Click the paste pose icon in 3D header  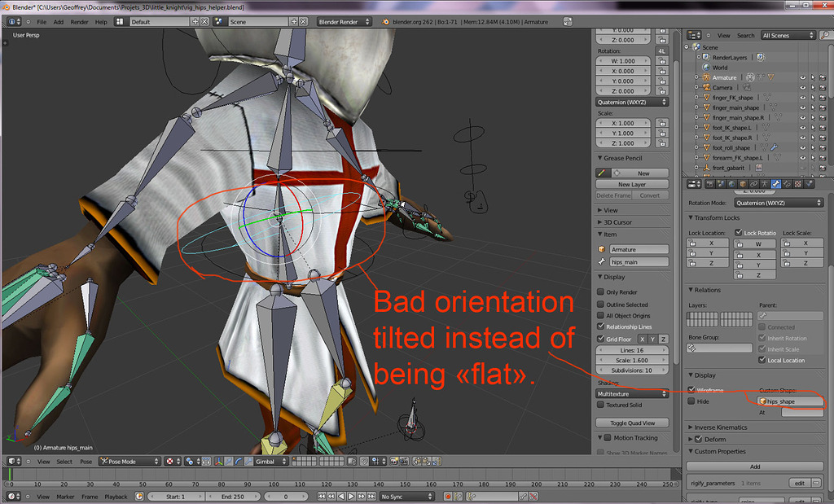point(427,461)
